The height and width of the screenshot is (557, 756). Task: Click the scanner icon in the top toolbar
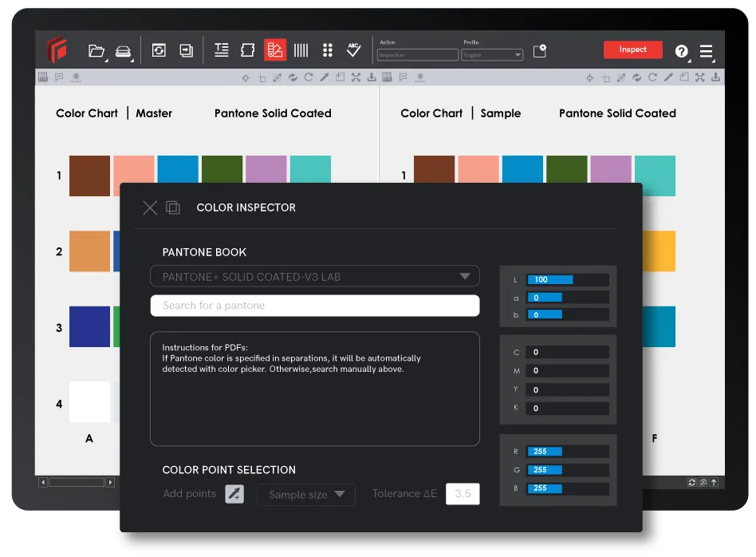(x=123, y=50)
